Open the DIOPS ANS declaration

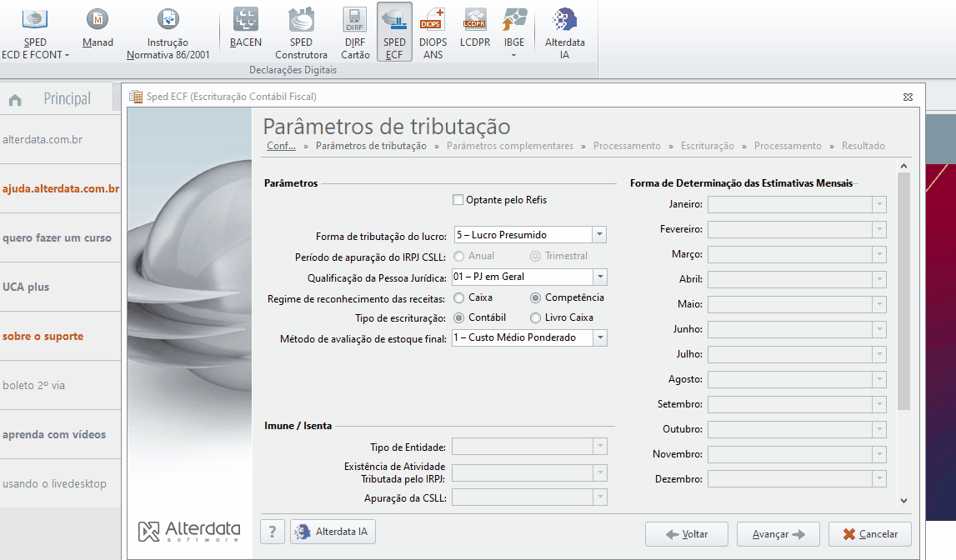coord(433,33)
